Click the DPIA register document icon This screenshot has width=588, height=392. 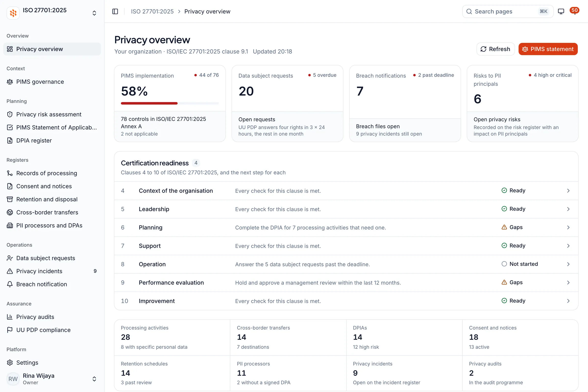coord(10,140)
